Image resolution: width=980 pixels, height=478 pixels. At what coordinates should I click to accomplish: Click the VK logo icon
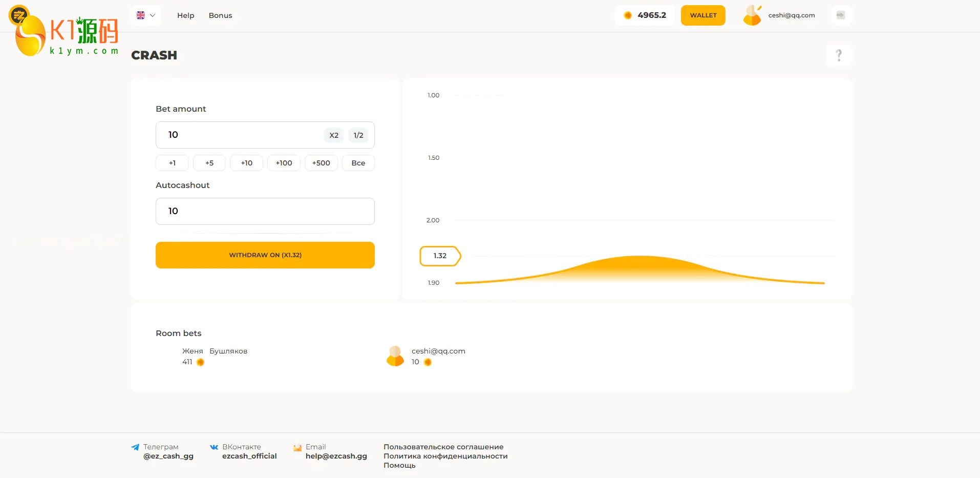point(214,447)
